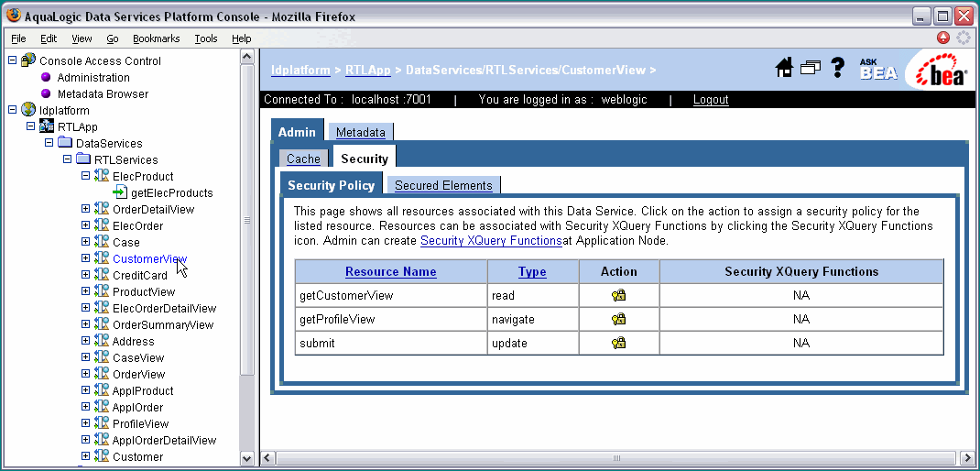Click the ldplatform breadcrumb link
The width and height of the screenshot is (980, 471).
point(300,70)
